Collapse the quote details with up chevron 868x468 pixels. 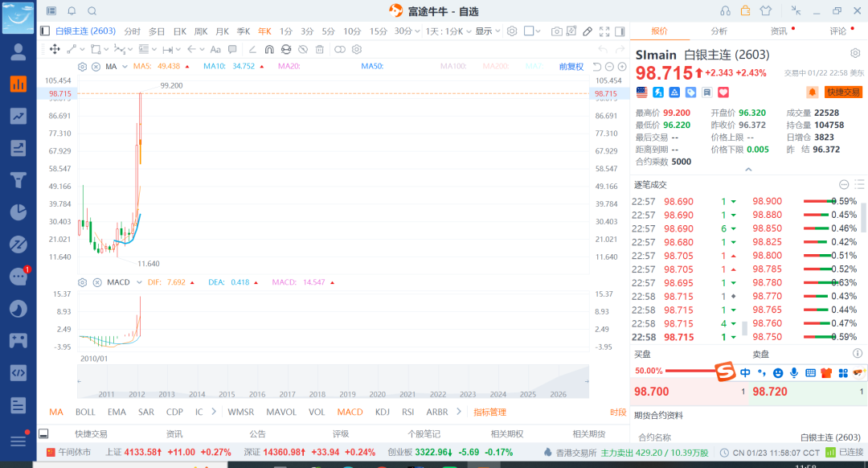click(748, 170)
